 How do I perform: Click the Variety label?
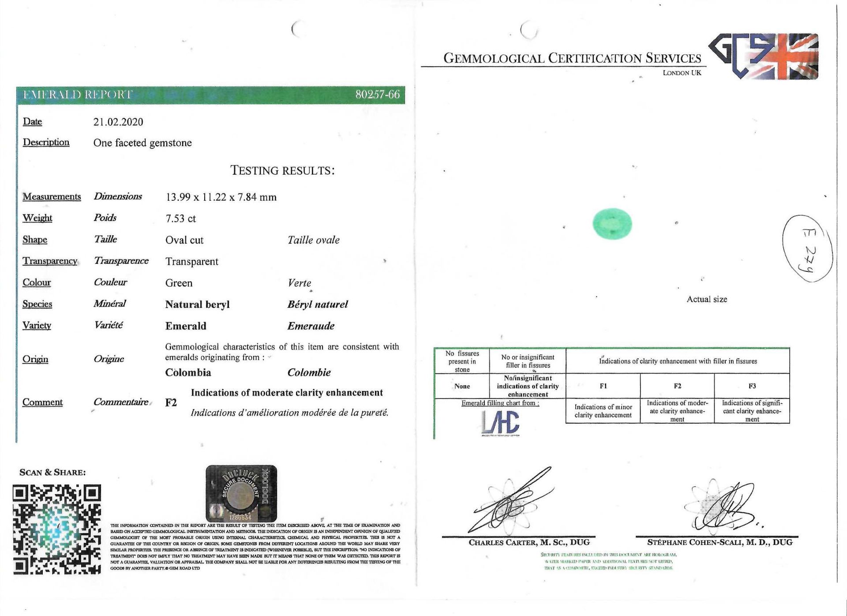click(x=37, y=326)
